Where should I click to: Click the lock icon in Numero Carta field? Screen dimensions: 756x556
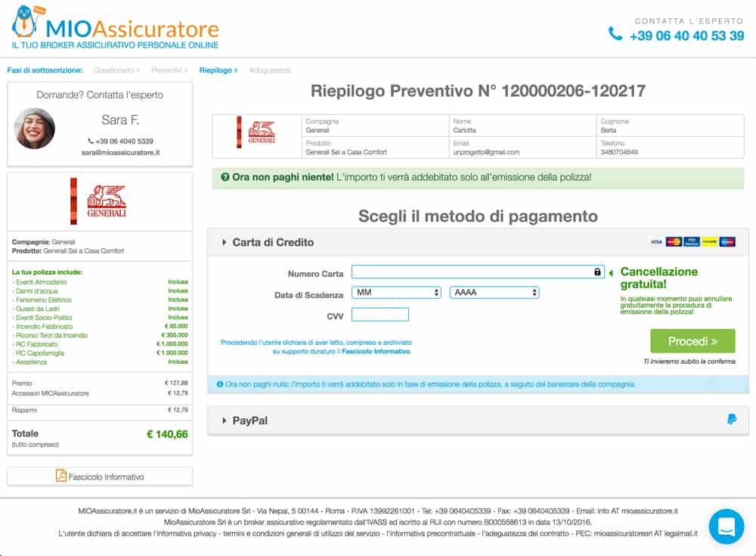coord(597,272)
